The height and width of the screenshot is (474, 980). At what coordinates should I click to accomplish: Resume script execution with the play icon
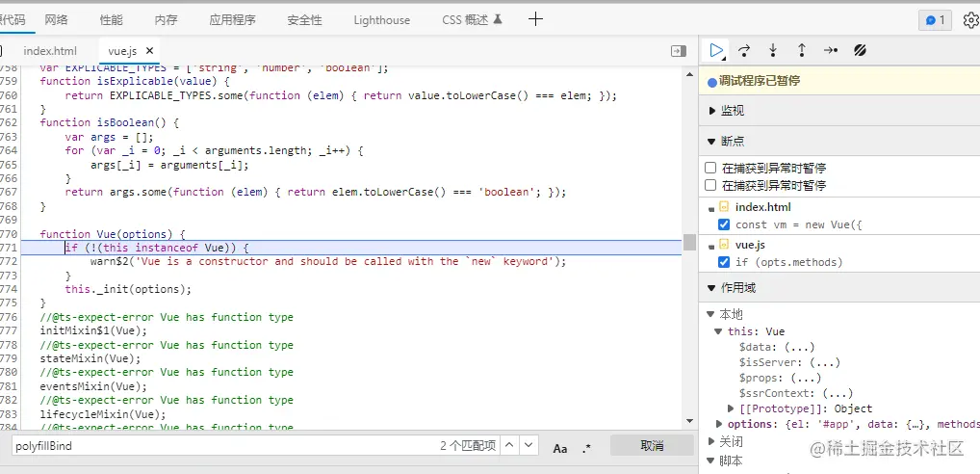(716, 50)
